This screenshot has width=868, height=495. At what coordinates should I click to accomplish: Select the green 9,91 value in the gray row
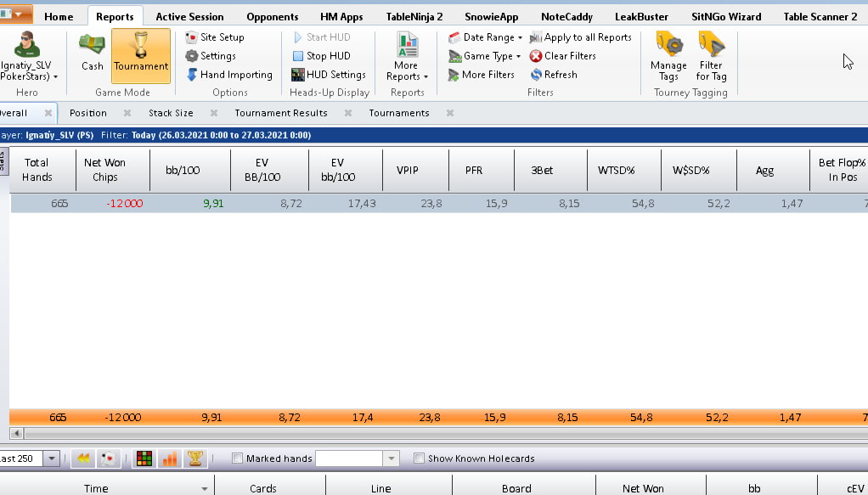click(x=213, y=204)
